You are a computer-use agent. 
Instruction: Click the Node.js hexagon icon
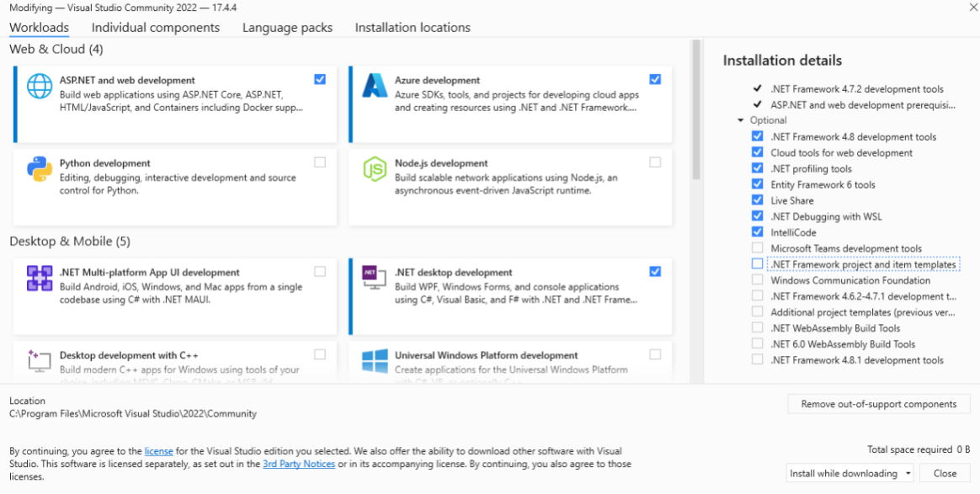click(x=375, y=169)
